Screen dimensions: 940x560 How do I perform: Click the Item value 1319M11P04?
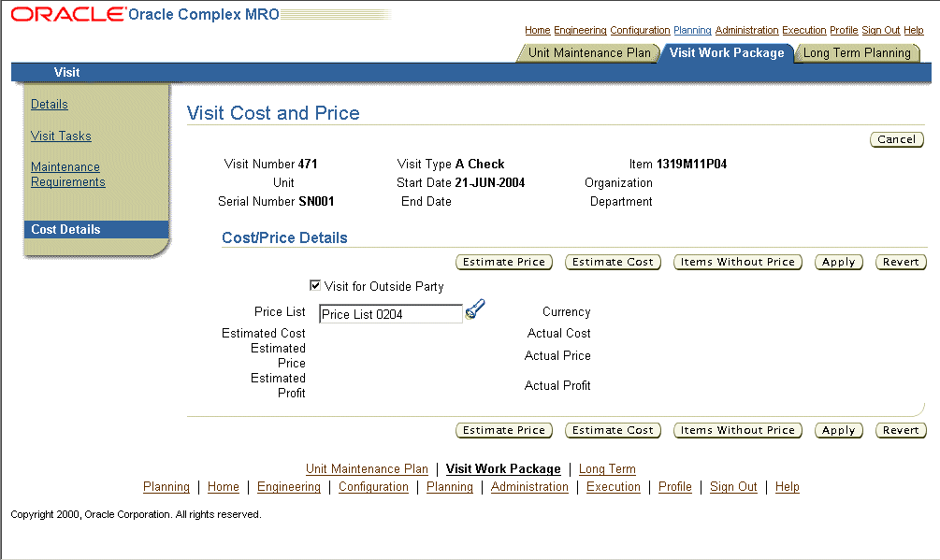692,165
